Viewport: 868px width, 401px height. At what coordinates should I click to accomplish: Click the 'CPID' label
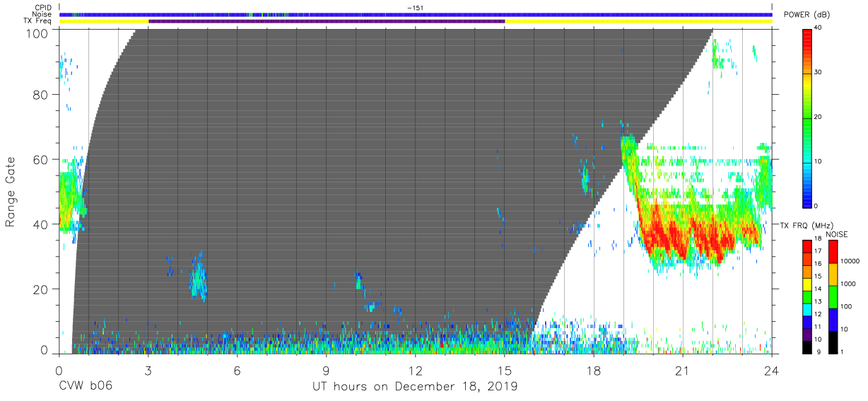(x=42, y=8)
